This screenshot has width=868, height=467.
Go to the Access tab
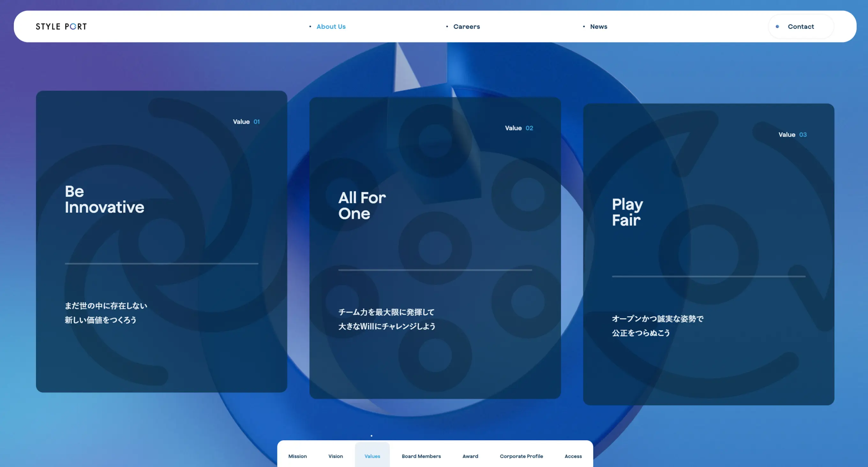point(573,456)
